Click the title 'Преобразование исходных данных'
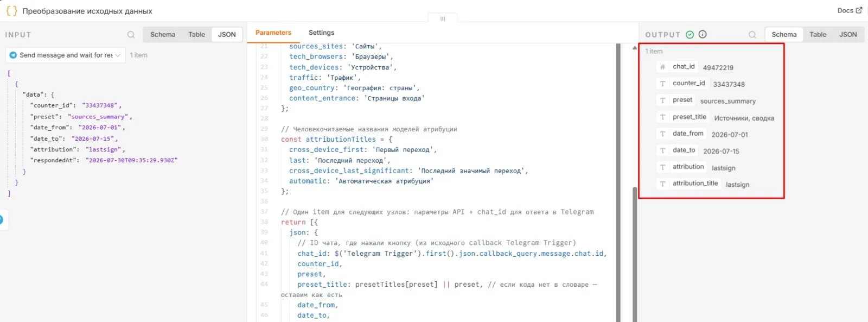 87,11
